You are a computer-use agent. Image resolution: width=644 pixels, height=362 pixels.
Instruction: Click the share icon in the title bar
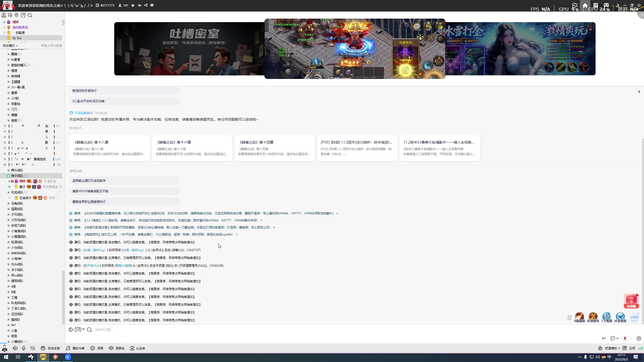[x=146, y=5]
